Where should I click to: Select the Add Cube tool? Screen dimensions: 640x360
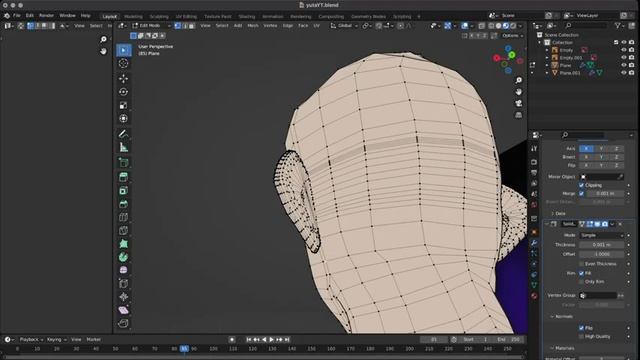tap(123, 162)
